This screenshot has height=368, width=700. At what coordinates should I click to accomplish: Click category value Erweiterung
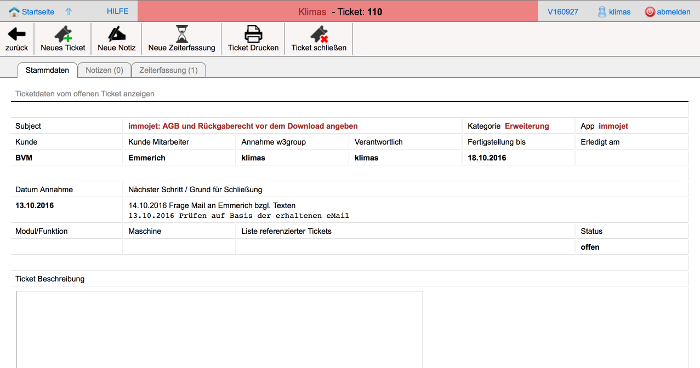pos(527,126)
